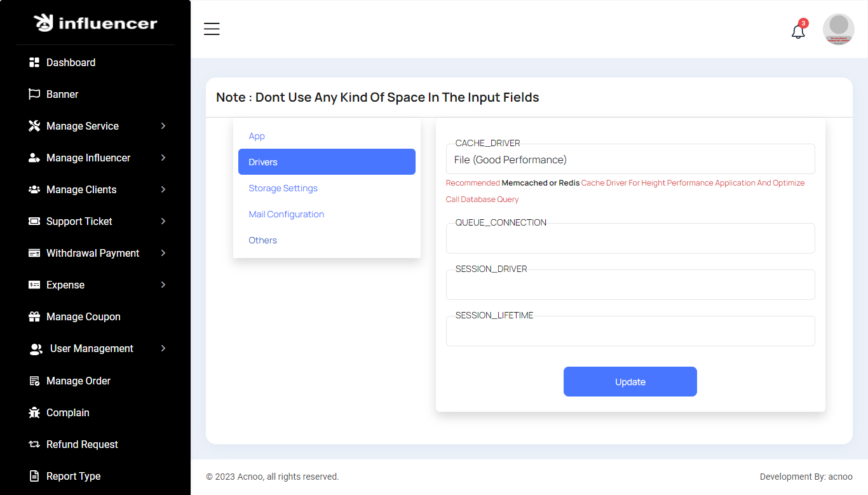This screenshot has width=868, height=495.
Task: Open the CACHE_DRIVER dropdown
Action: [x=630, y=159]
